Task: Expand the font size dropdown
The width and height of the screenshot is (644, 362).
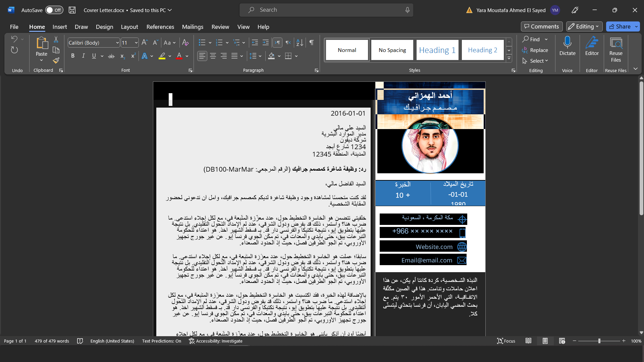Action: click(136, 43)
